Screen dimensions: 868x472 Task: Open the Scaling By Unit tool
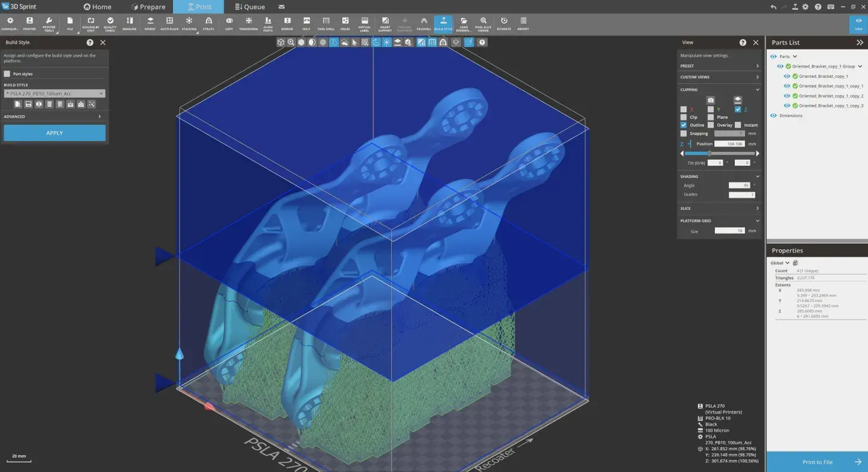[90, 24]
